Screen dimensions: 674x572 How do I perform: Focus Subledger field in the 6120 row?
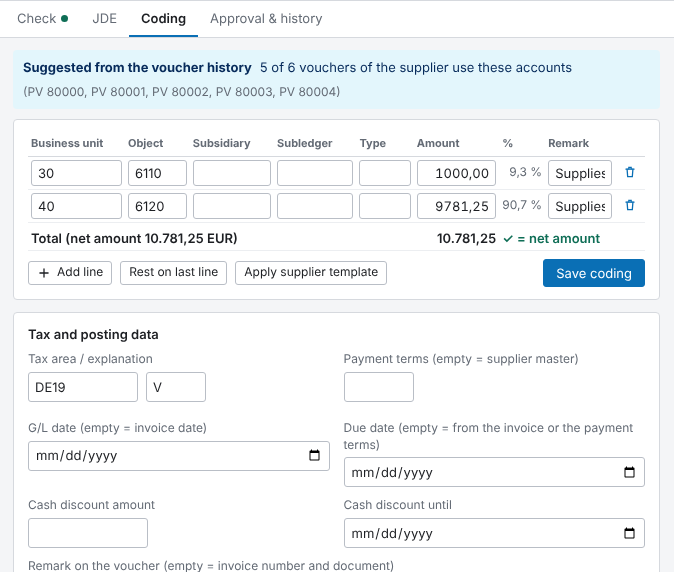point(315,206)
